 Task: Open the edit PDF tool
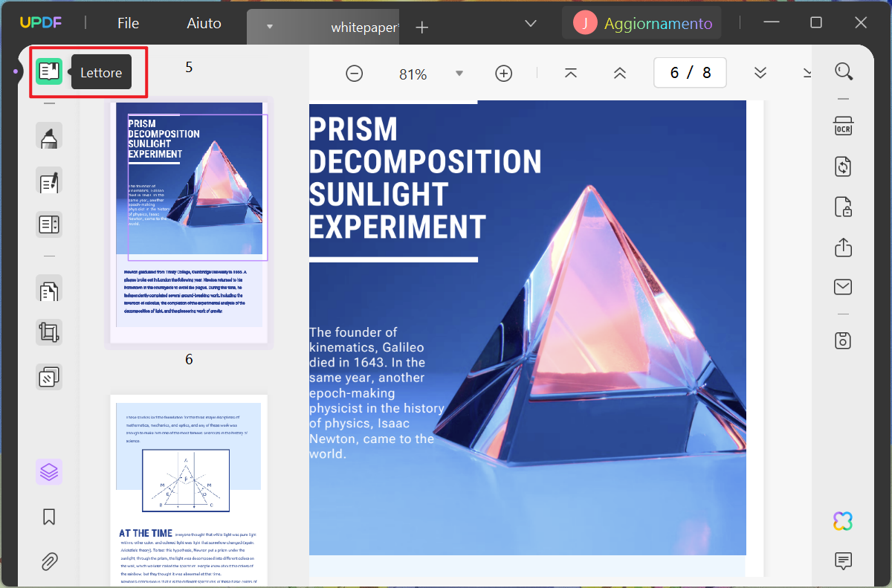point(49,181)
